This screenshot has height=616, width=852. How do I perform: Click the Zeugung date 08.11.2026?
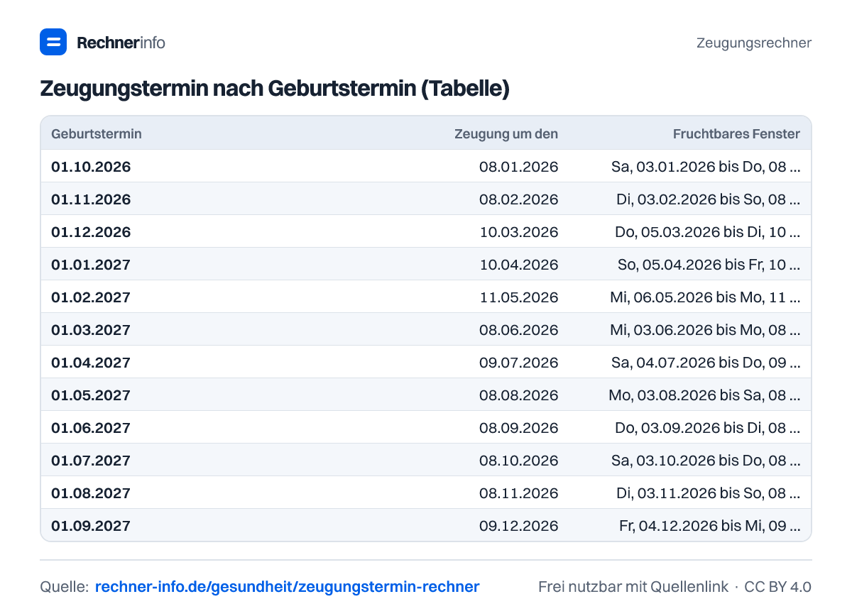(x=519, y=493)
